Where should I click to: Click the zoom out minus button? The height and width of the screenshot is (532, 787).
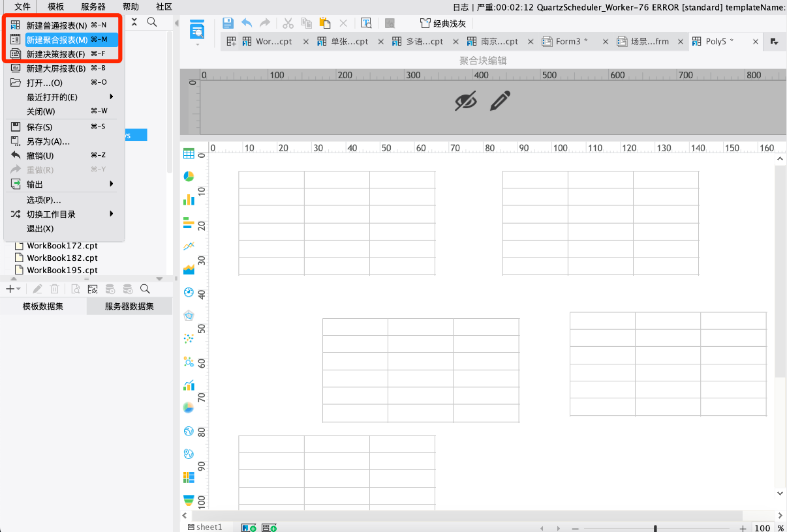(575, 528)
